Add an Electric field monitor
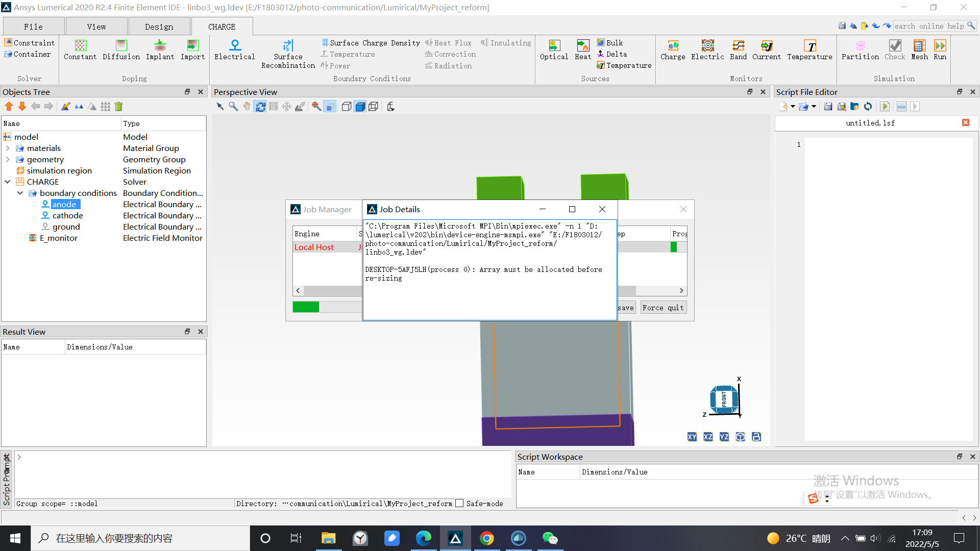The width and height of the screenshot is (980, 551). 707,49
